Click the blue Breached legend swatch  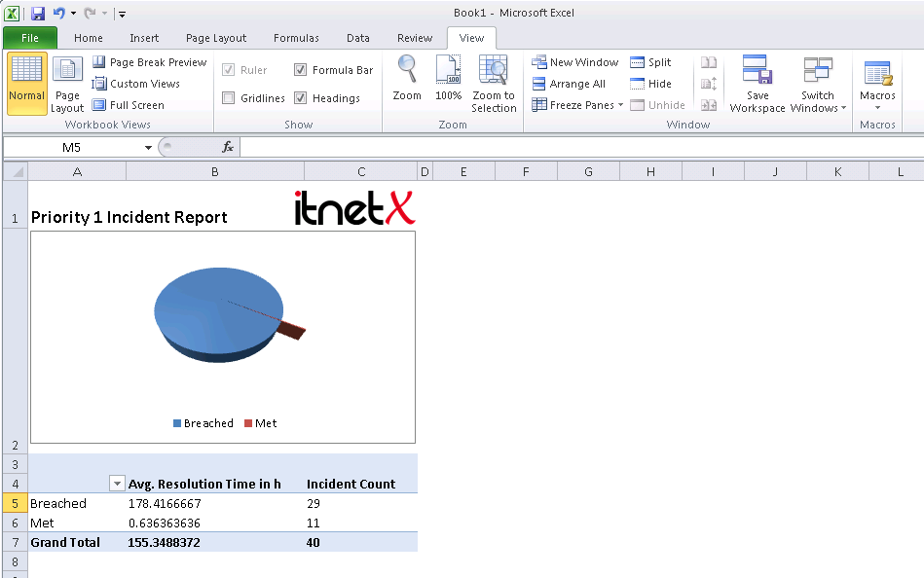[177, 424]
